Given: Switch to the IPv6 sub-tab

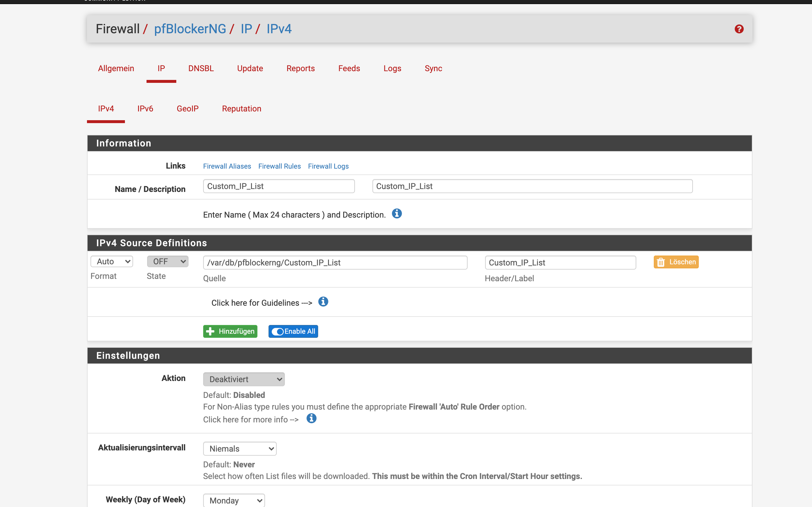Looking at the screenshot, I should [x=145, y=109].
